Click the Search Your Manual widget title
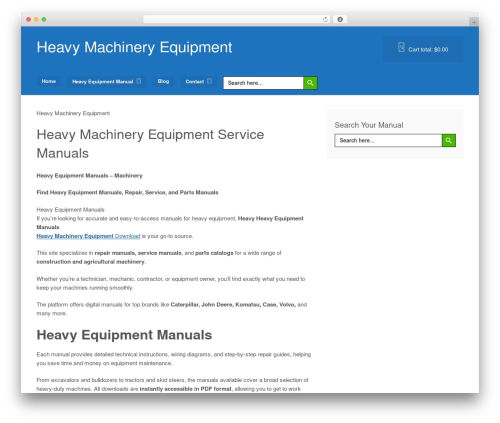Viewport: 500px width, 423px height. [369, 125]
